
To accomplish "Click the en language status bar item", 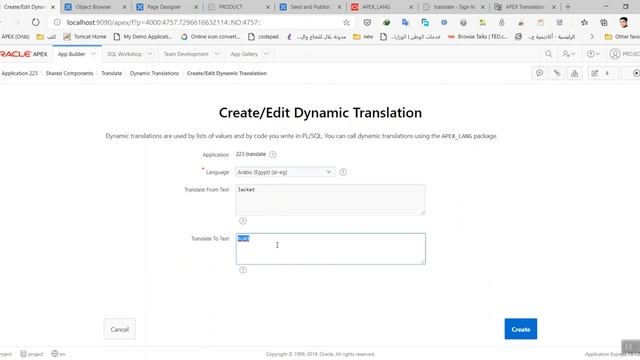I will [x=58, y=354].
